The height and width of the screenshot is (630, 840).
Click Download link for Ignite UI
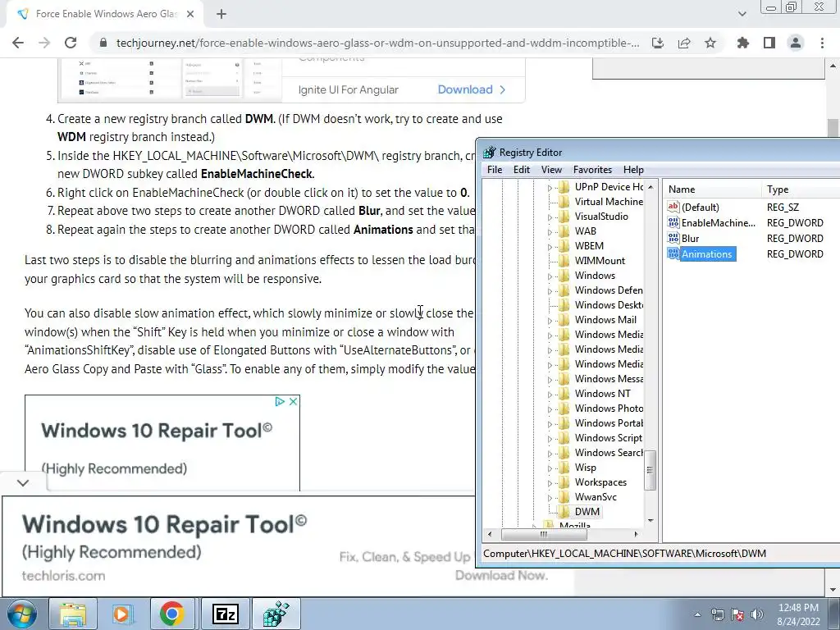pyautogui.click(x=471, y=89)
